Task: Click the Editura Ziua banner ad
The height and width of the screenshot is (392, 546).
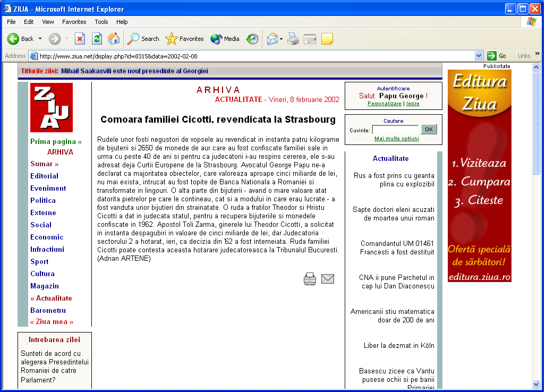Action: click(x=480, y=176)
